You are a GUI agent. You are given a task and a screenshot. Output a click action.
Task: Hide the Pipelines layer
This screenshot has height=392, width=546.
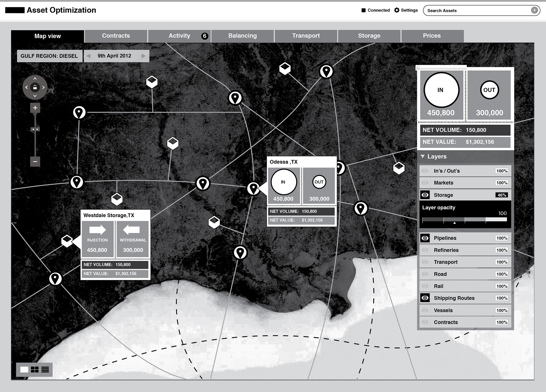click(x=425, y=238)
